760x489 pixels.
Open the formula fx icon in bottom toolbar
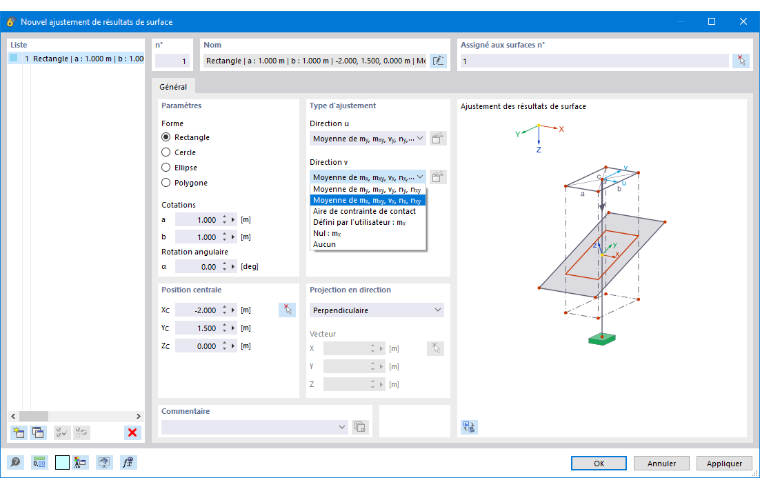(128, 462)
